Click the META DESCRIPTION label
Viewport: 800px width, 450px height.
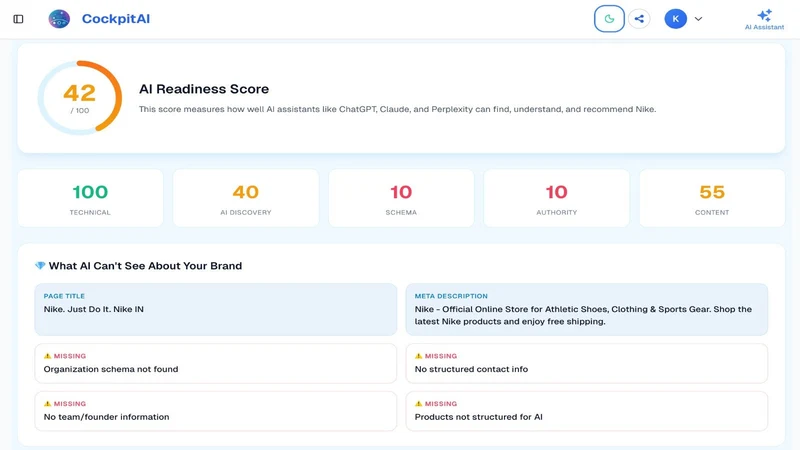pyautogui.click(x=451, y=296)
